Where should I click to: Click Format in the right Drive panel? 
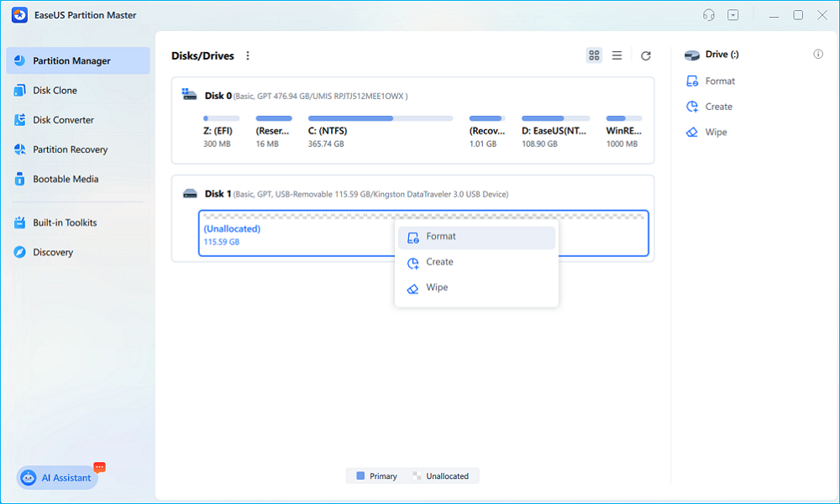[x=719, y=81]
